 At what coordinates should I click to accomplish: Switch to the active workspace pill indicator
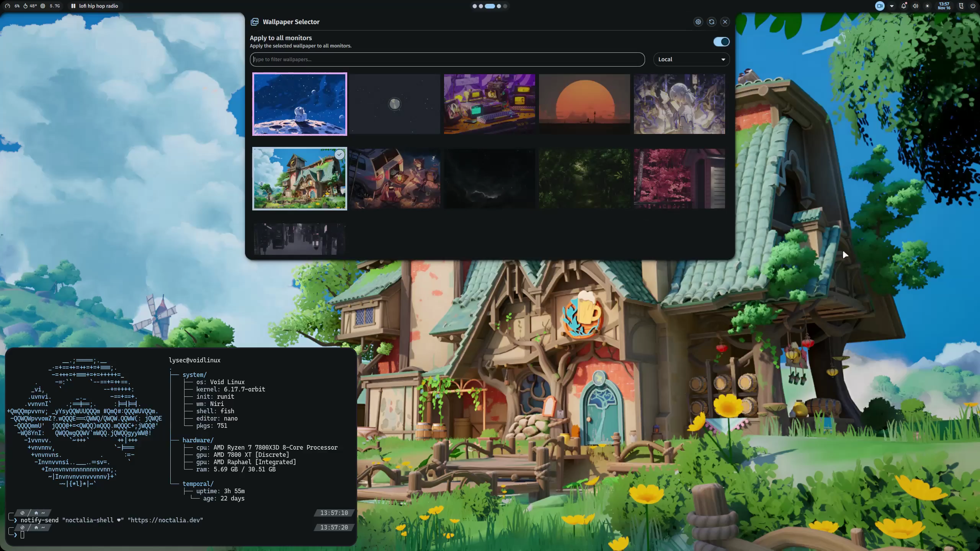(x=490, y=6)
